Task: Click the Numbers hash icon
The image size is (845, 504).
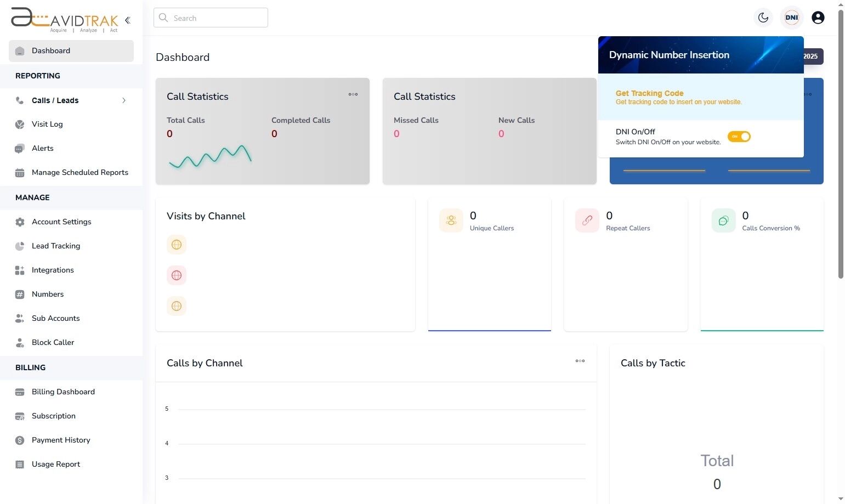Action: (20, 295)
